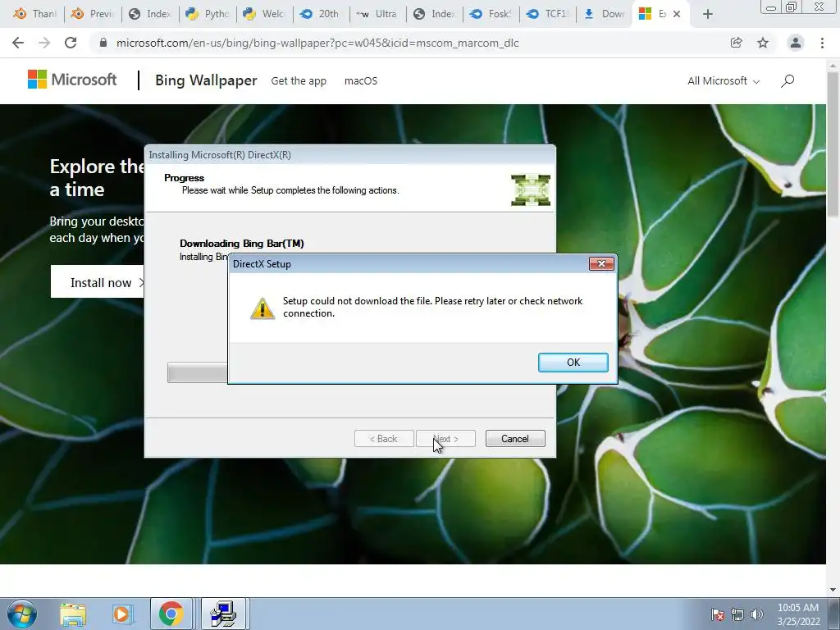Switch to the '20th' tab

tap(322, 14)
